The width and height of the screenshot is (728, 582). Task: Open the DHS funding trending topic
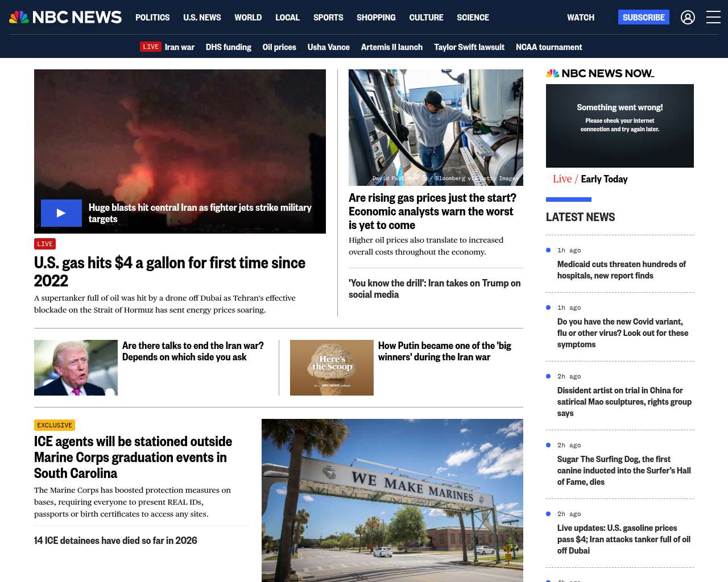[x=229, y=47]
